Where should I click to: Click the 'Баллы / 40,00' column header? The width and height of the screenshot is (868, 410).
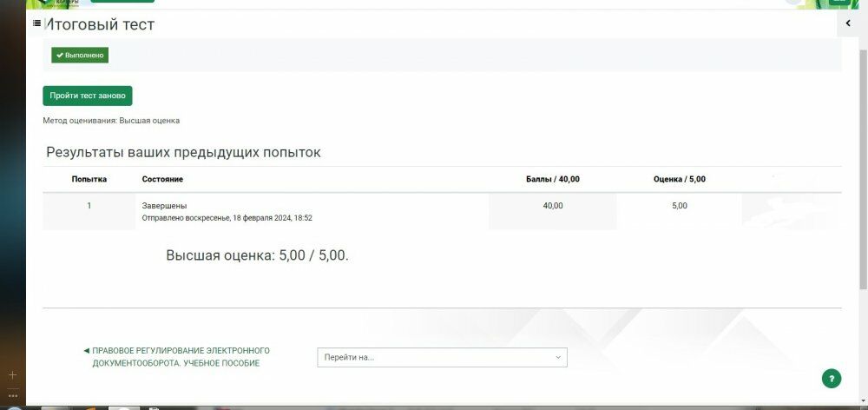tap(552, 179)
